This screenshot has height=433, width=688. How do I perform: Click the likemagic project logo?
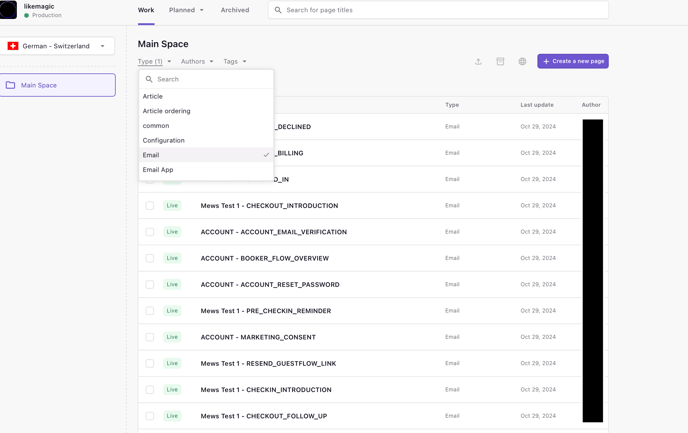point(9,10)
